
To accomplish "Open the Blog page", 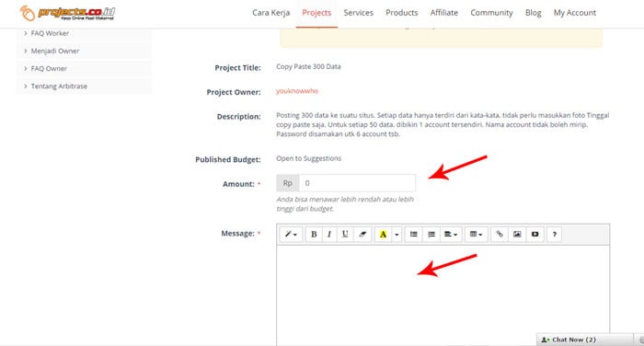I will tap(533, 13).
